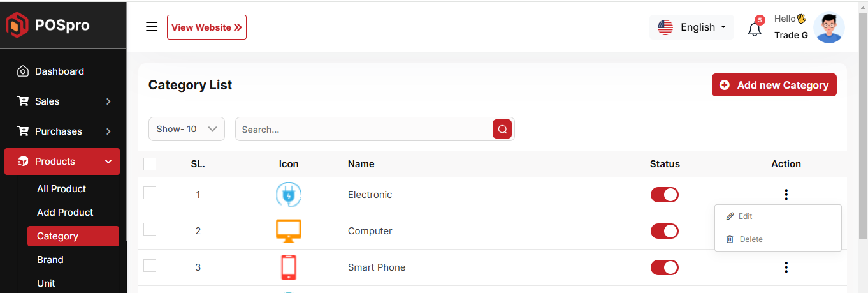This screenshot has height=293, width=868.
Task: Type in the Search input field
Action: tap(363, 129)
